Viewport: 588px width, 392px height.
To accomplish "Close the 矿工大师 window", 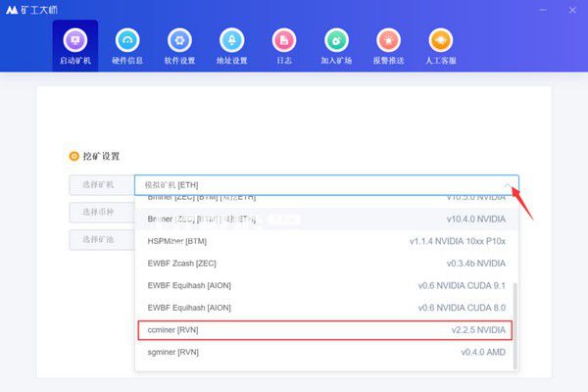I will click(x=572, y=10).
